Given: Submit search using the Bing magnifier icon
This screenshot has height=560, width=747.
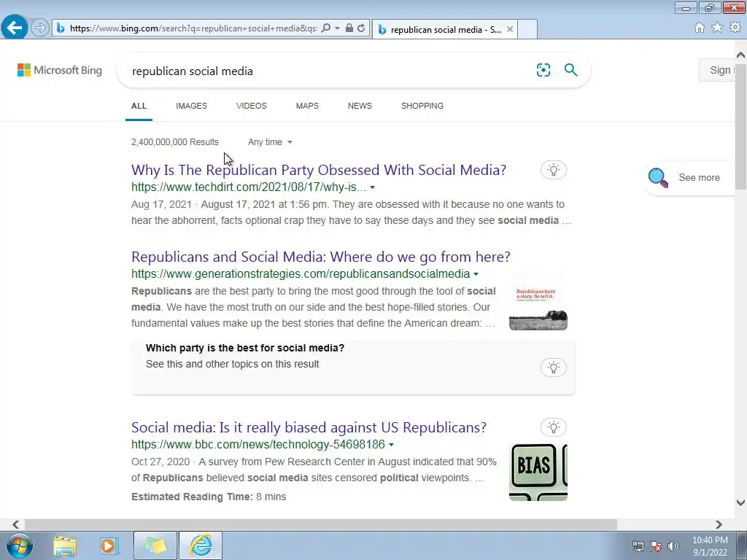Looking at the screenshot, I should [570, 70].
